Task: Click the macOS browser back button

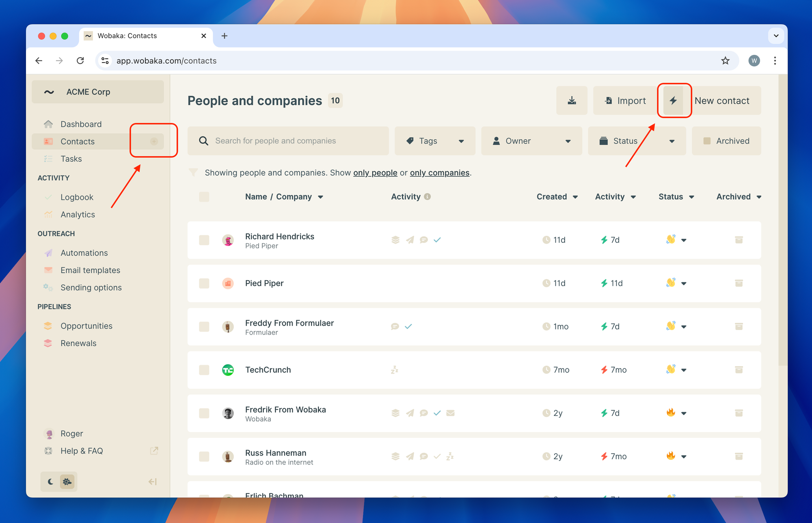Action: [x=39, y=60]
